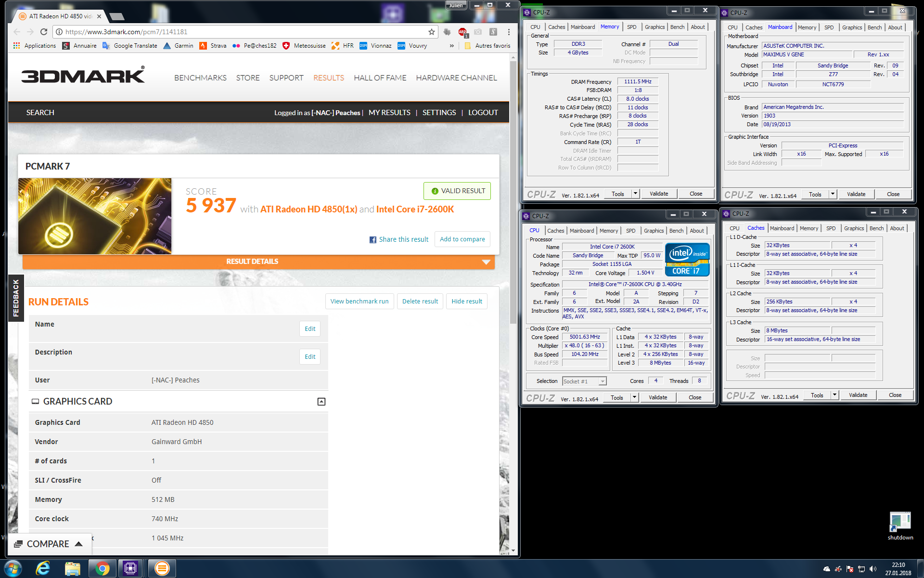Open Tools dropdown arrow in Mainboard CPU-Z window
Viewport: 924px width, 578px height.
pyautogui.click(x=833, y=194)
